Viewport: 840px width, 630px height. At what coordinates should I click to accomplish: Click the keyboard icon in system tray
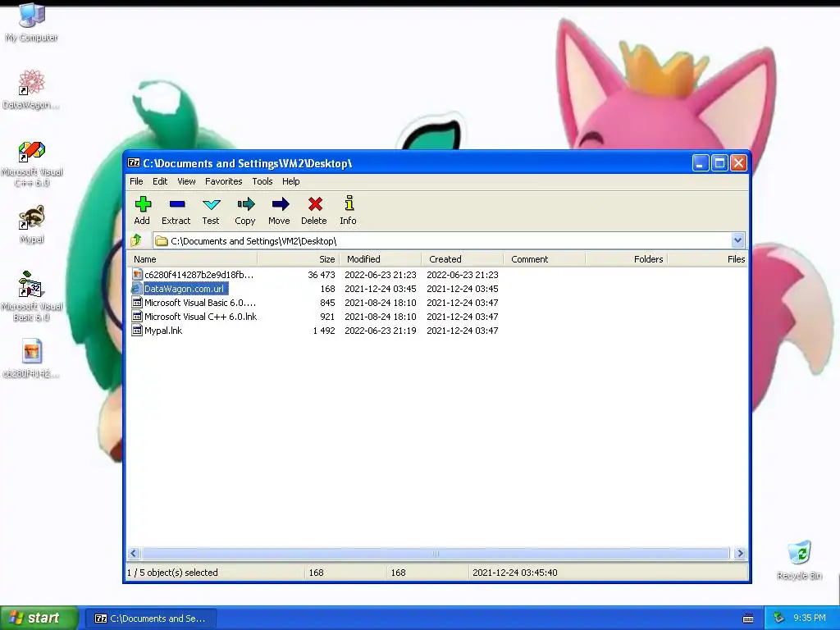pos(748,619)
